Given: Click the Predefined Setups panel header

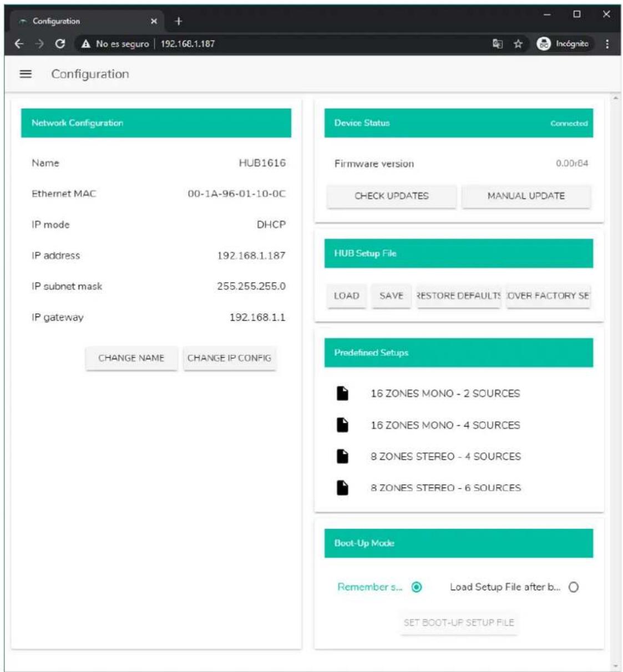Looking at the screenshot, I should 459,353.
